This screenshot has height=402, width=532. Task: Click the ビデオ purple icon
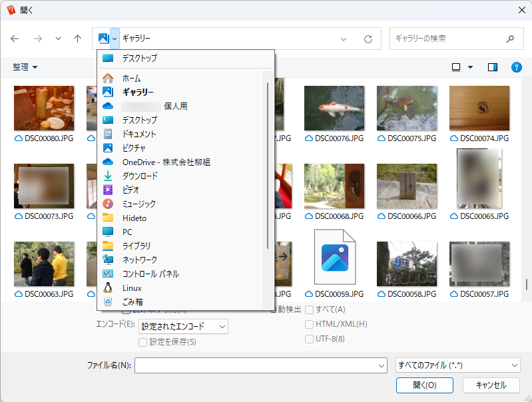tap(108, 190)
